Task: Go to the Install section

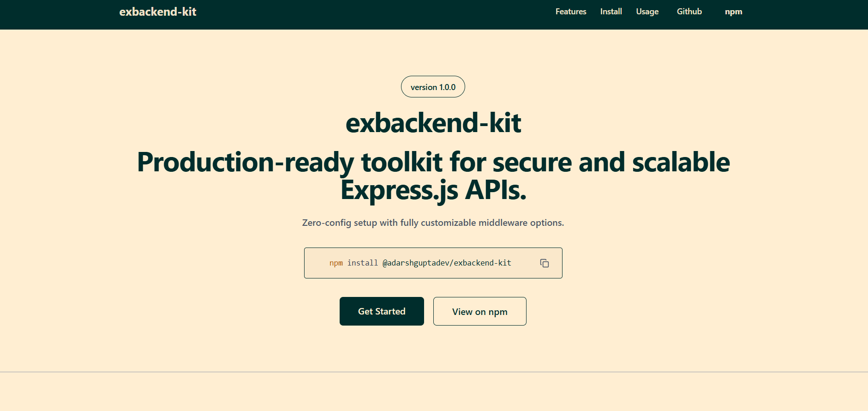Action: 611,12
